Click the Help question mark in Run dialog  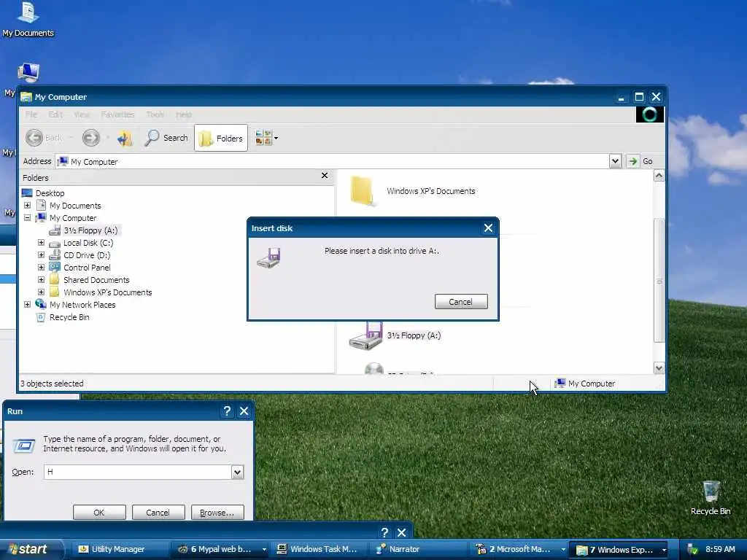(227, 411)
